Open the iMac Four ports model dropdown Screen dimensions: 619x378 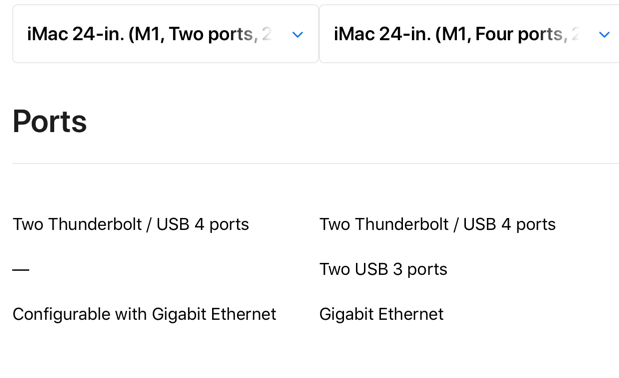pos(469,34)
